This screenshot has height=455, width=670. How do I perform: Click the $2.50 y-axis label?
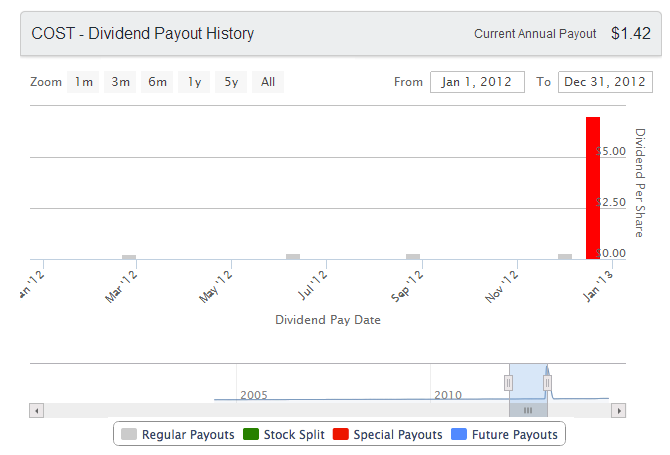click(x=611, y=202)
